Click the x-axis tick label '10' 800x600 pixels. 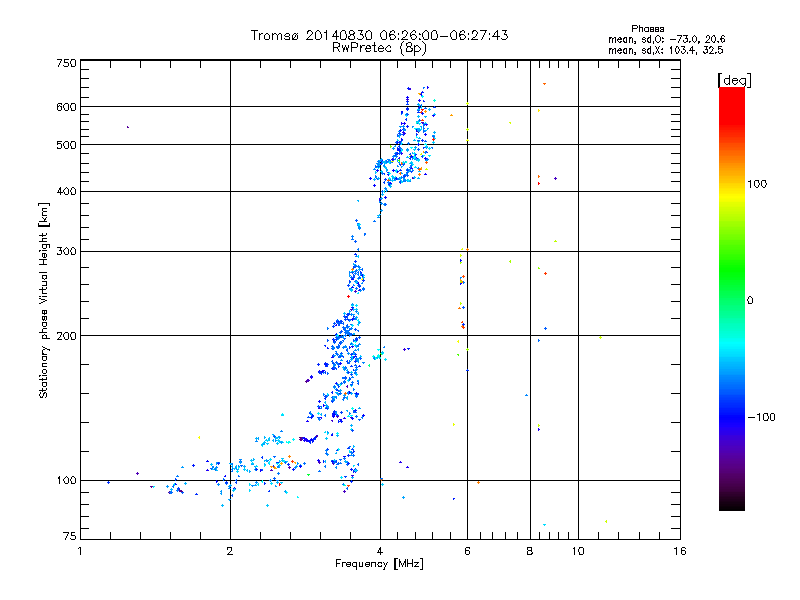[x=578, y=552]
